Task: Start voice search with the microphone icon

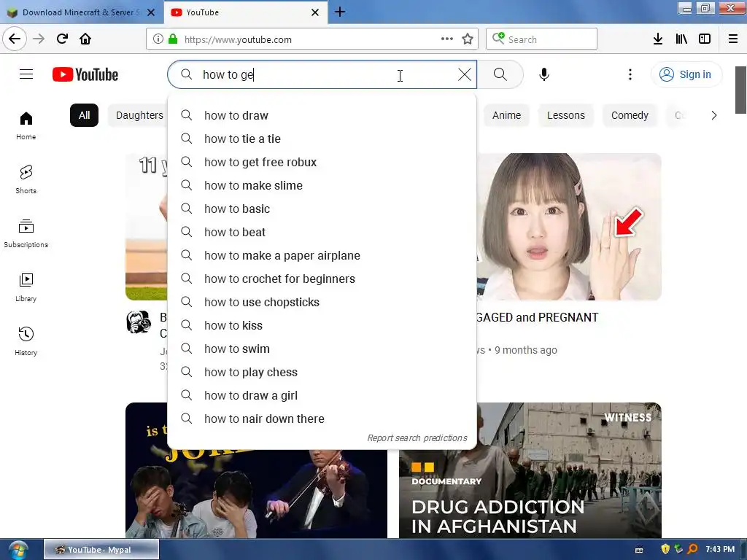Action: pos(544,74)
